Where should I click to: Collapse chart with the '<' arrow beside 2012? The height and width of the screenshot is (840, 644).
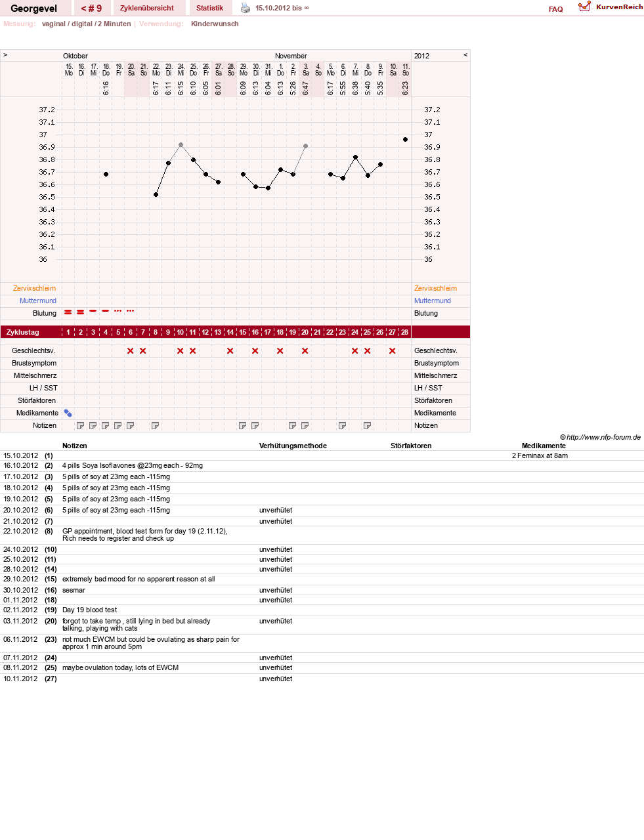[465, 54]
